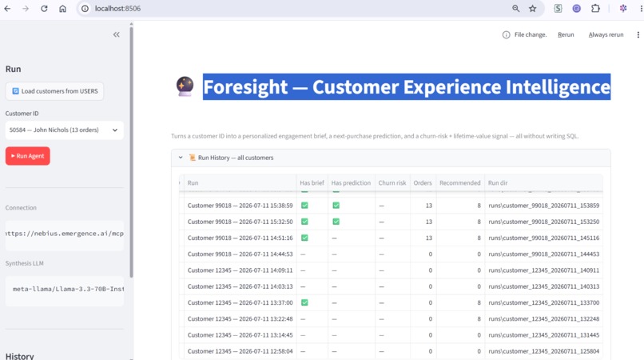Reload the page with refresh icon
Viewport: 644px width, 360px height.
(x=44, y=9)
